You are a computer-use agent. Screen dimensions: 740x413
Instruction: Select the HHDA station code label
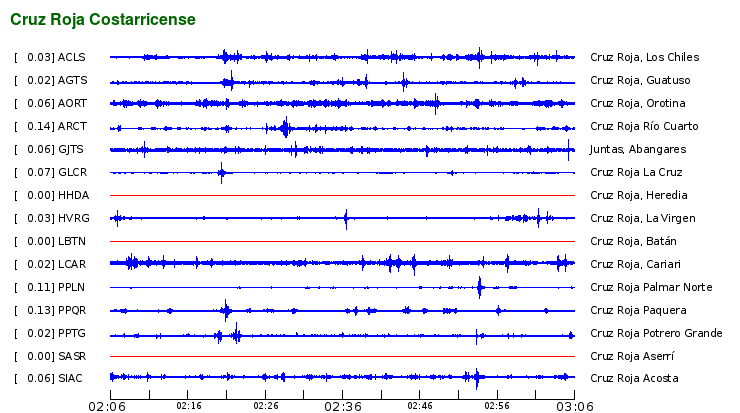pyautogui.click(x=74, y=195)
